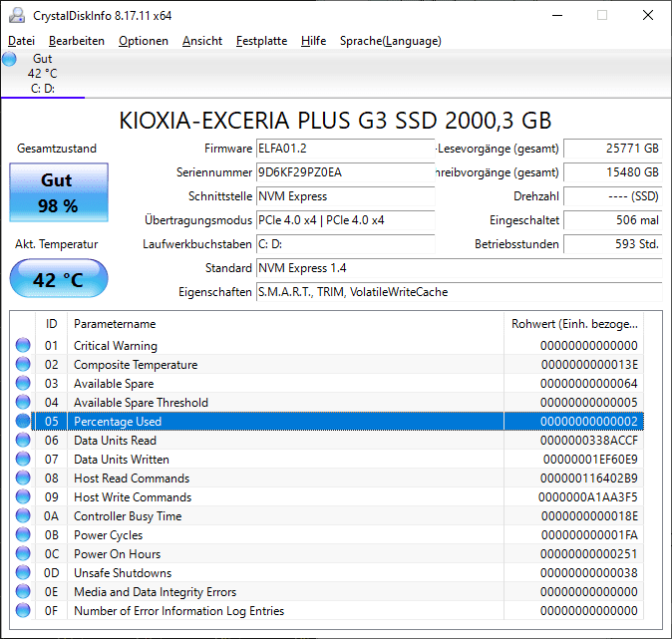Click the Betriebsstunden value 593 Std.
Viewport: 672px width, 639px height.
click(613, 244)
